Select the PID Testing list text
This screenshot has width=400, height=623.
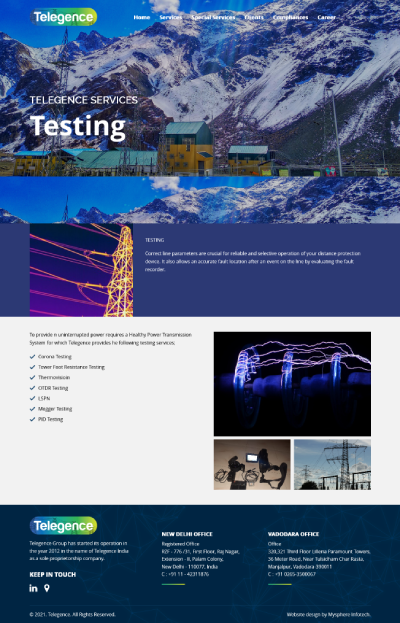click(x=50, y=419)
